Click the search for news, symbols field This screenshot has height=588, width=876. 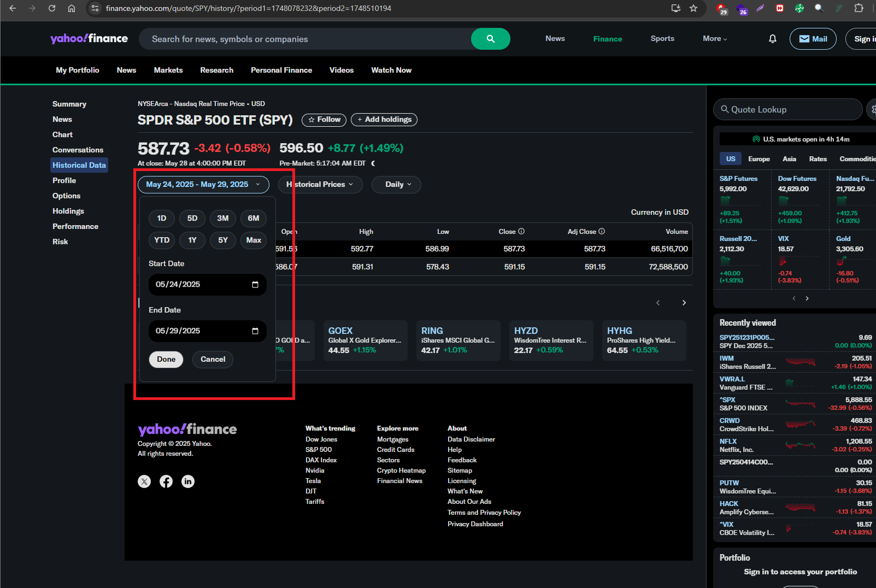pyautogui.click(x=305, y=39)
